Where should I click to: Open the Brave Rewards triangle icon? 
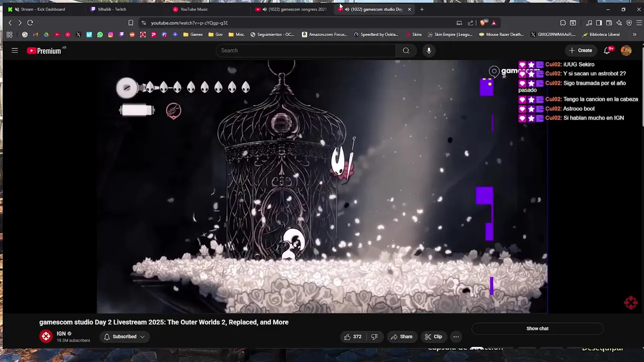tap(494, 23)
